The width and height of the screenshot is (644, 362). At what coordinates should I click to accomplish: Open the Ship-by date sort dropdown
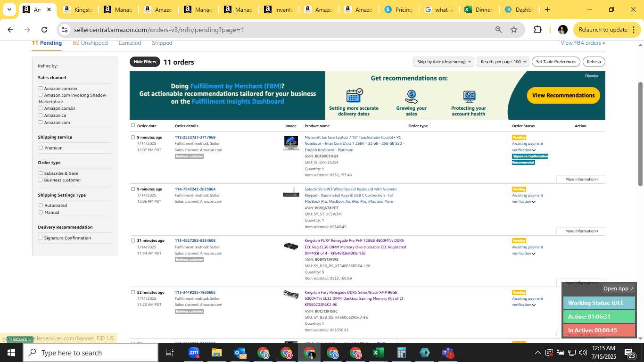443,62
